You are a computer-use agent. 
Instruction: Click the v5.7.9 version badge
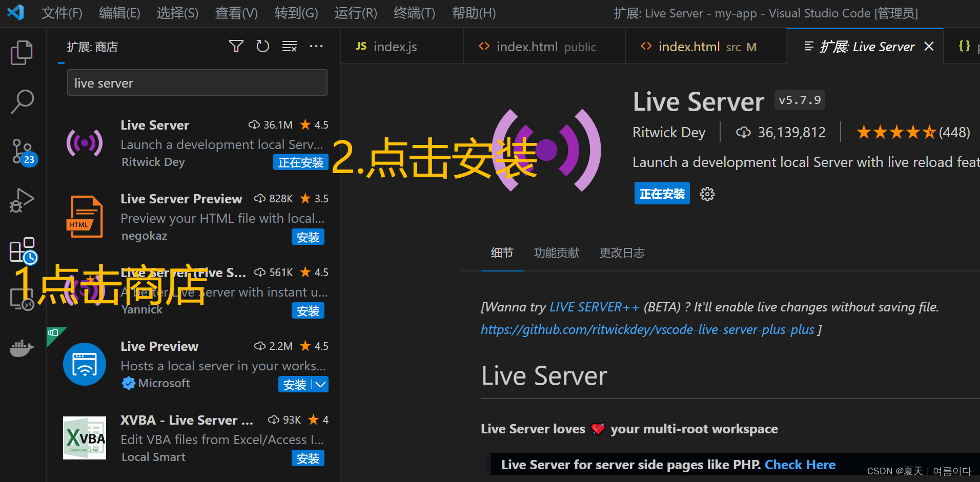pos(800,100)
